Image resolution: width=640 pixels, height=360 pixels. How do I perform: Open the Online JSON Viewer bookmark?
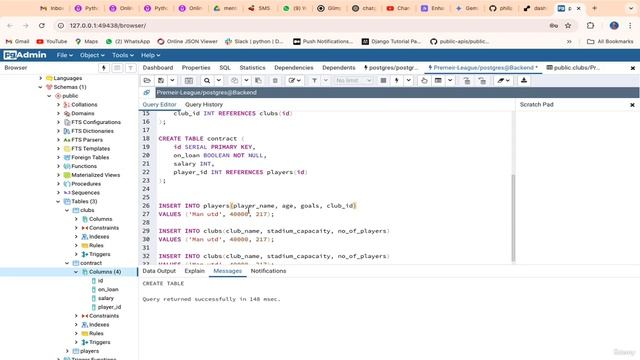187,41
